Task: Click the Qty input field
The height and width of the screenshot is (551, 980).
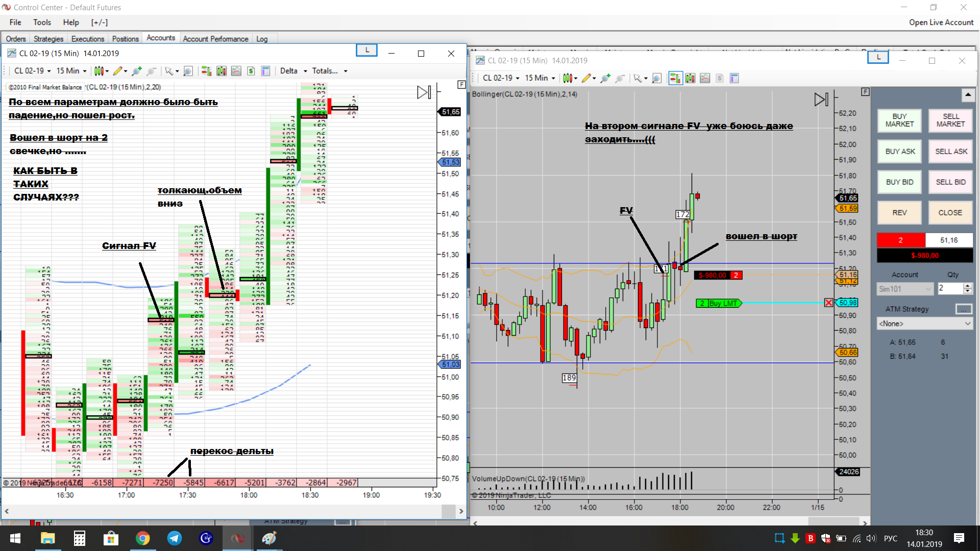Action: [949, 289]
